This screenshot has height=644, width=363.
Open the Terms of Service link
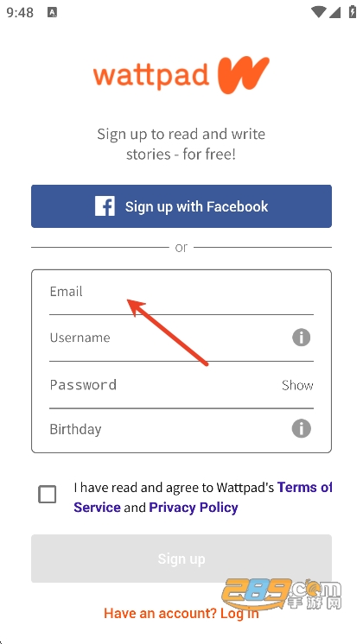pos(202,497)
